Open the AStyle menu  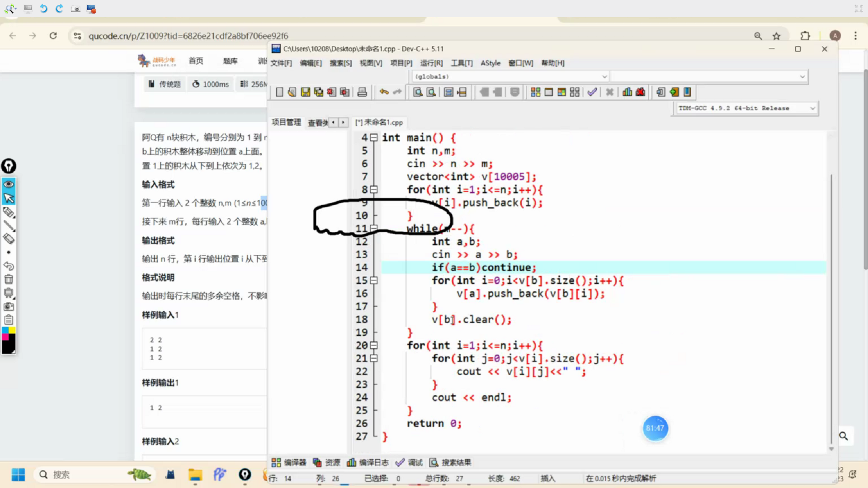click(491, 63)
